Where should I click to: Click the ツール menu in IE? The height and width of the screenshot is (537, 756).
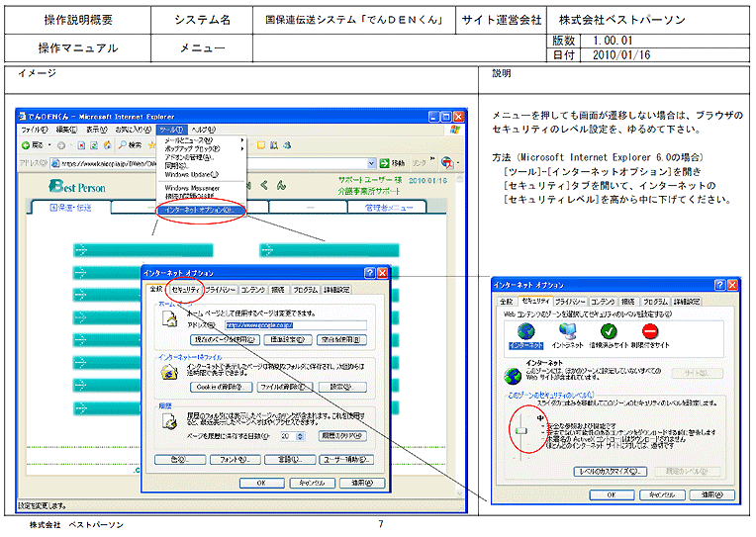(x=171, y=130)
